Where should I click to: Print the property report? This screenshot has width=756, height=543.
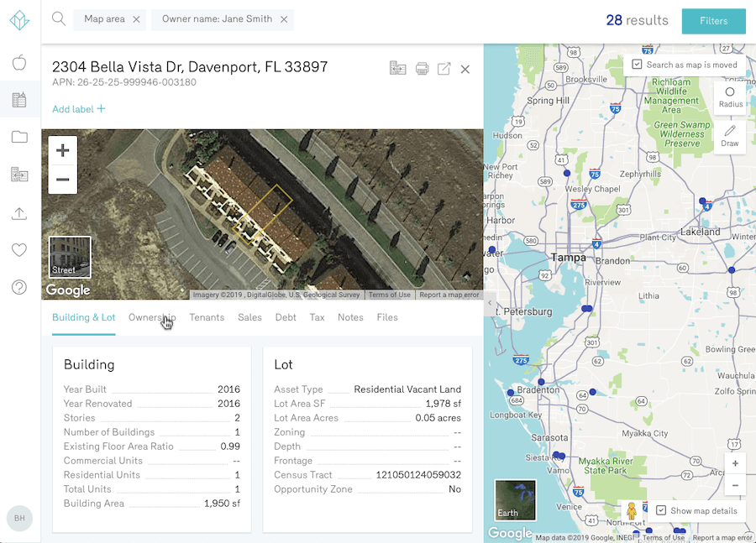click(422, 69)
